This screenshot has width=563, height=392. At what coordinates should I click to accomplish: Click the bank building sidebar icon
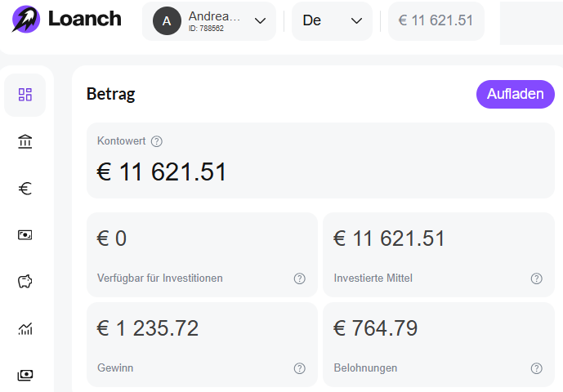tap(25, 142)
